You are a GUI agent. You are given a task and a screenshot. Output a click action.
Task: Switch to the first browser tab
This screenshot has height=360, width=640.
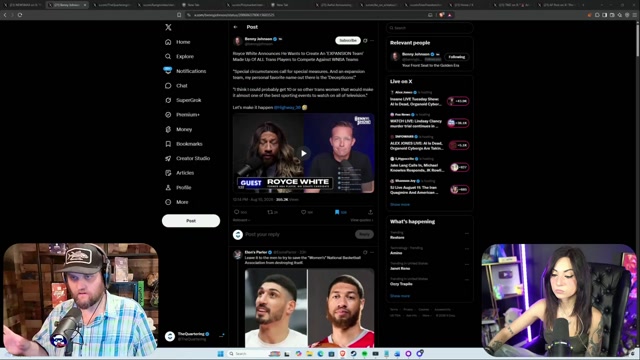(x=22, y=5)
